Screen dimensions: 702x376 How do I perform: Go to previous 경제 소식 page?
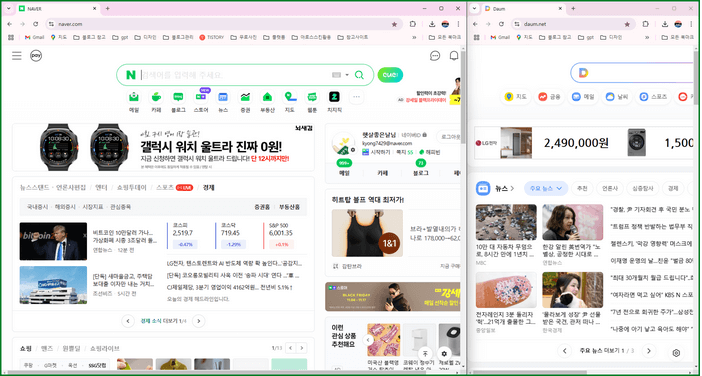pyautogui.click(x=128, y=321)
